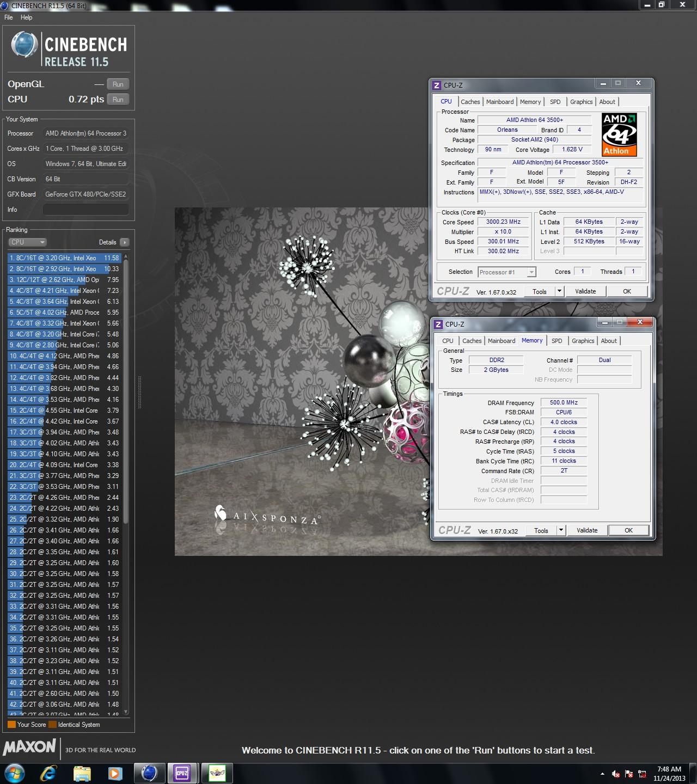
Task: Click Validate in top CPU-Z window
Action: pyautogui.click(x=585, y=291)
